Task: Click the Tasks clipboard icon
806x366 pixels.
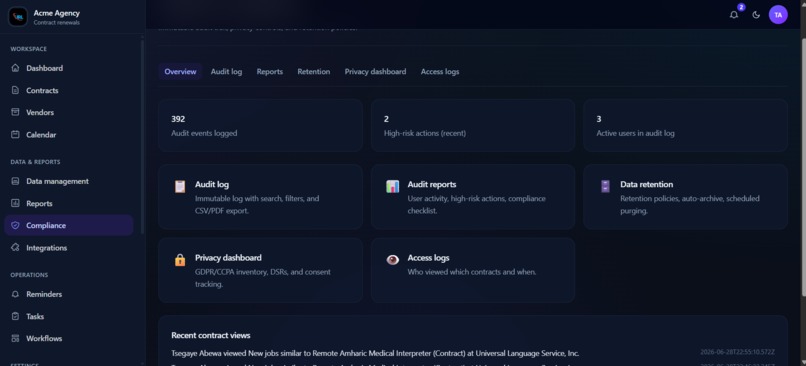Action: 15,317
